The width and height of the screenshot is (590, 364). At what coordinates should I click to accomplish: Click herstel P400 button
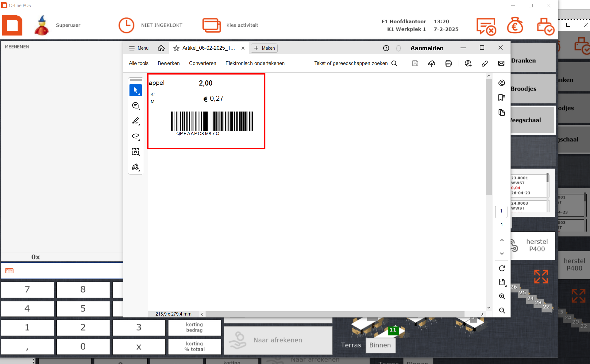tap(533, 245)
